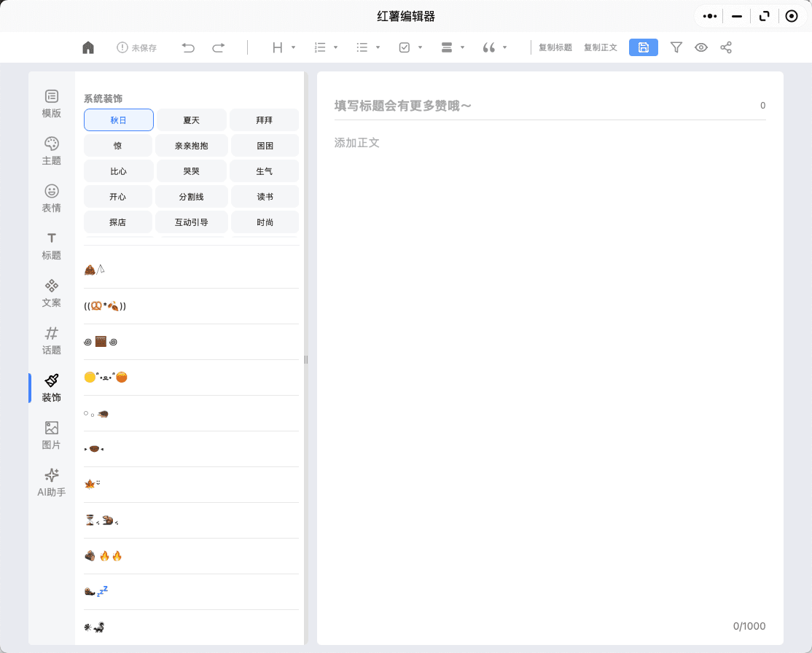Image resolution: width=812 pixels, height=653 pixels.
Task: Expand the ordered list dropdown
Action: pos(326,47)
